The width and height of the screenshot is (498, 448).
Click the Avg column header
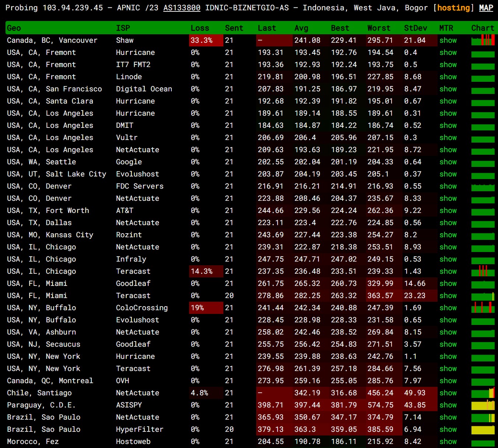(x=301, y=28)
